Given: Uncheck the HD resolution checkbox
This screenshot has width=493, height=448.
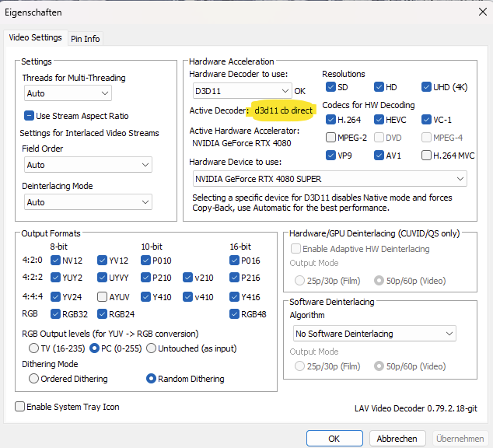Looking at the screenshot, I should click(379, 87).
